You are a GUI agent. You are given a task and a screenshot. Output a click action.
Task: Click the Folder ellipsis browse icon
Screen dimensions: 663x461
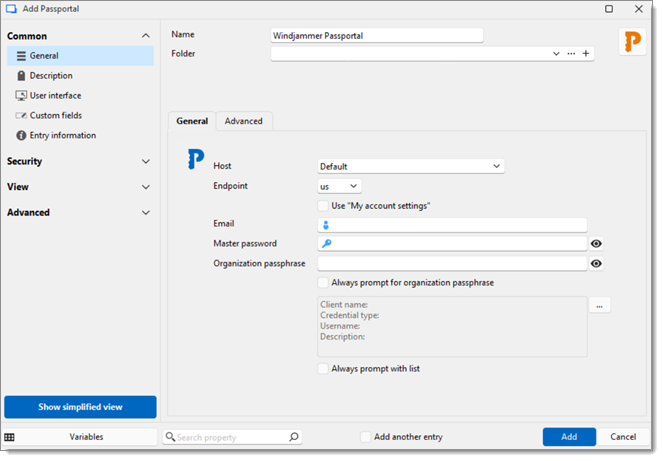[571, 53]
